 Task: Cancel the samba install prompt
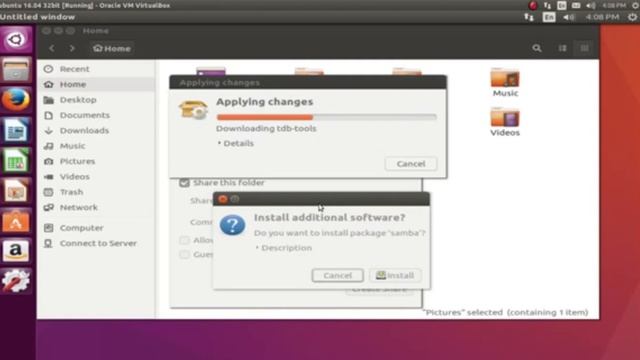point(338,276)
